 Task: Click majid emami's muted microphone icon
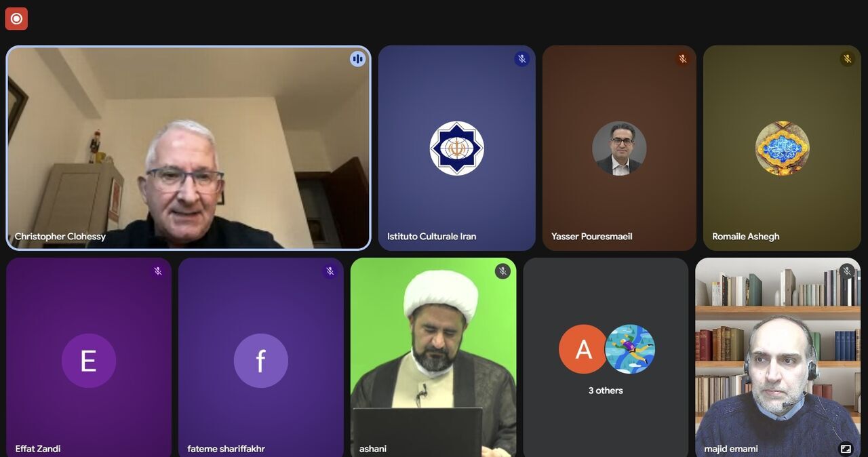(847, 271)
